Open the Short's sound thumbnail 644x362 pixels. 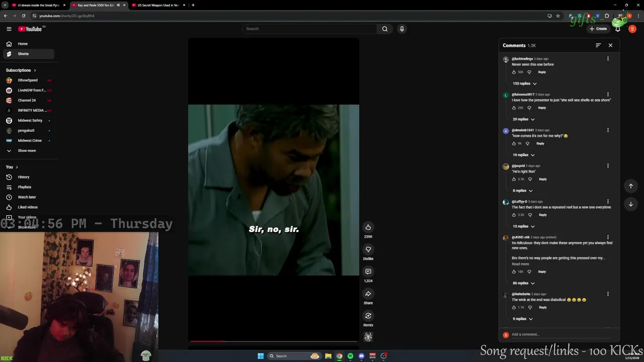click(368, 337)
